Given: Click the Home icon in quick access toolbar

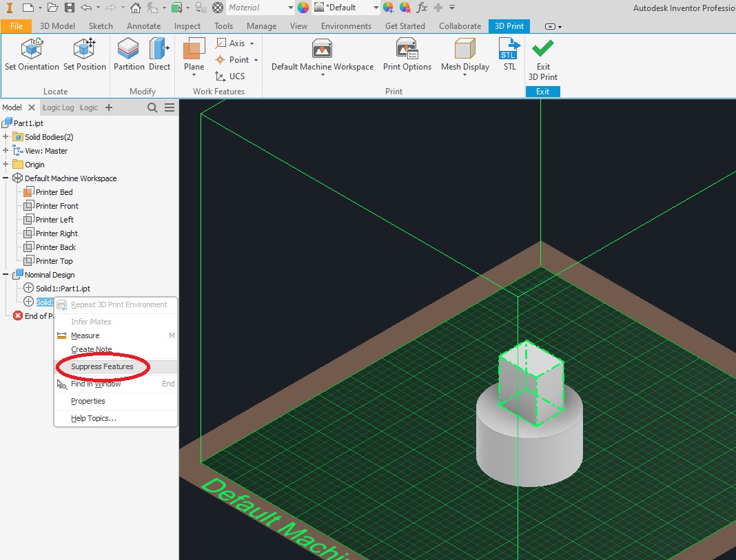Looking at the screenshot, I should coord(136,8).
